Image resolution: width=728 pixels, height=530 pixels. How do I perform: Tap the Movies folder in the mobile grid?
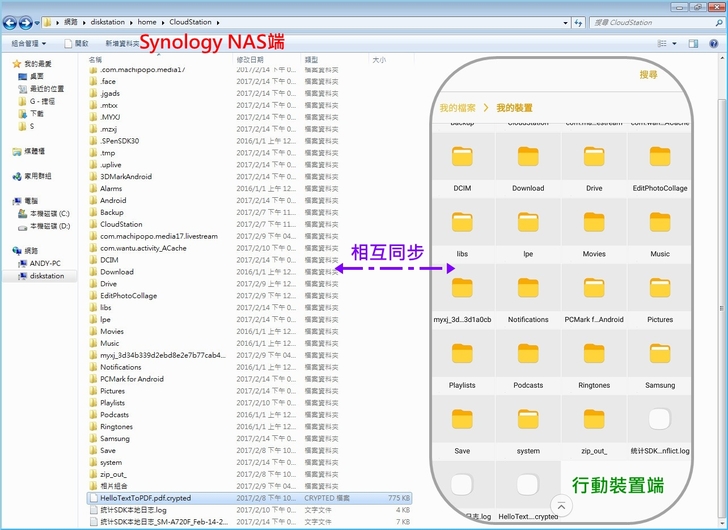coord(594,227)
